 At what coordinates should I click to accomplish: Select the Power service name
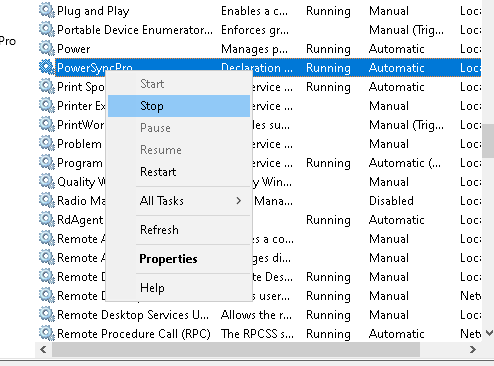point(74,49)
